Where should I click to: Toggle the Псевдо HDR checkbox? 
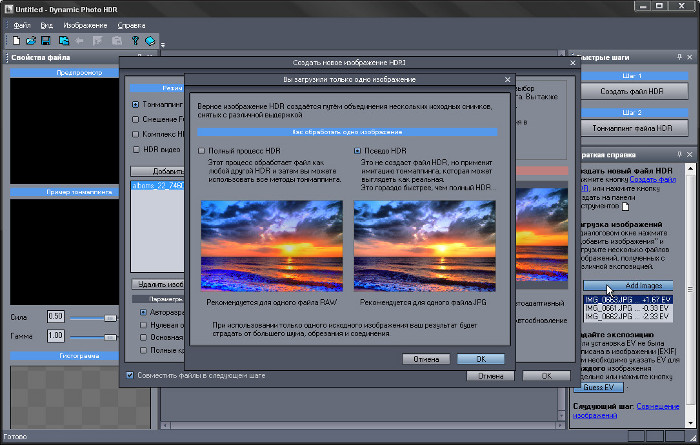point(358,151)
